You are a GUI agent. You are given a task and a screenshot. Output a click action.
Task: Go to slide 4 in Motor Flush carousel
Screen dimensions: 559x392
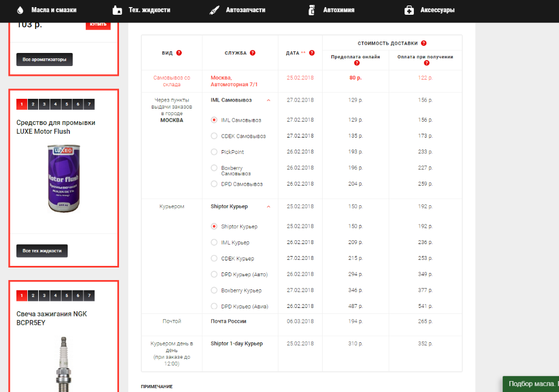[x=56, y=104]
